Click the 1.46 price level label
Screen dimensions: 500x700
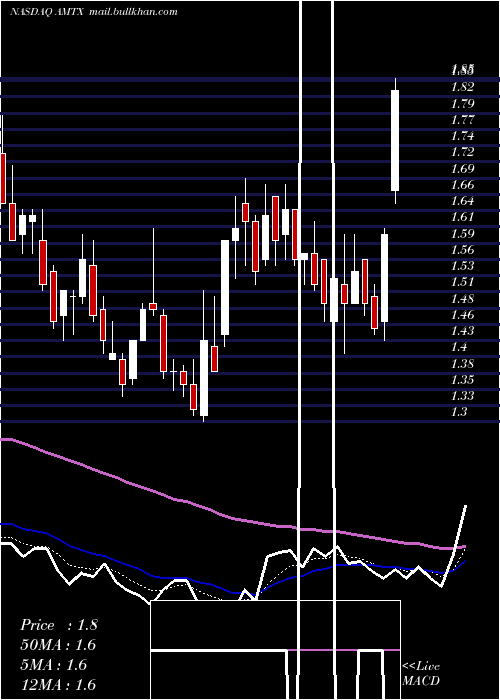click(x=462, y=315)
